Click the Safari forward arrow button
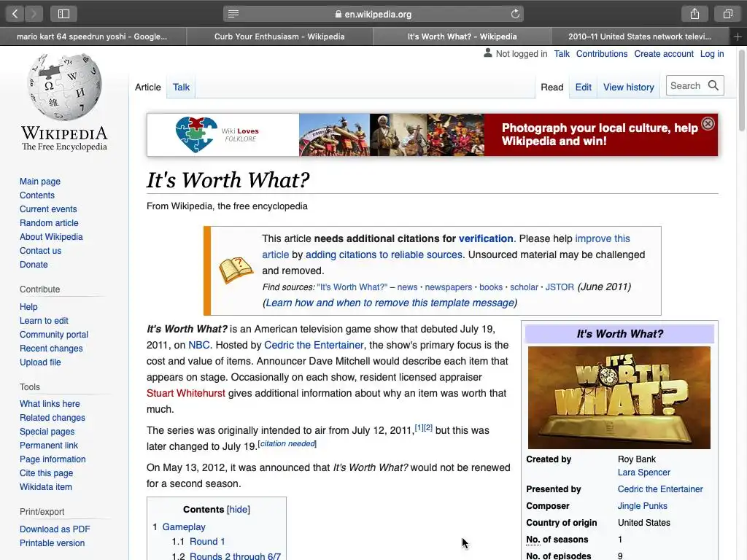 [x=34, y=14]
